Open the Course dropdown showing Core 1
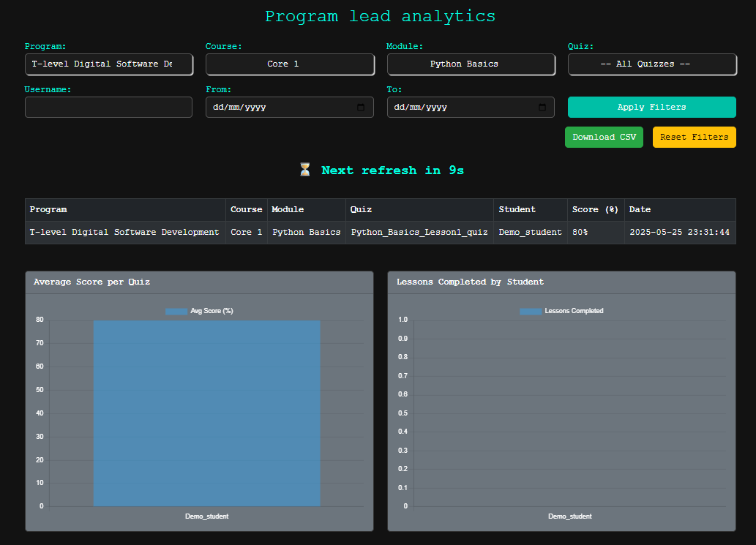 tap(289, 64)
